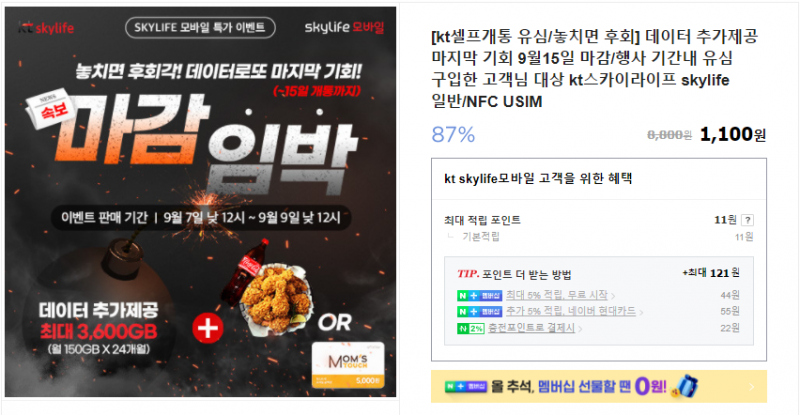Click the SKYLIFE 모바일 특가 이벤트 pill label
Image resolution: width=800 pixels, height=415 pixels.
(x=200, y=28)
